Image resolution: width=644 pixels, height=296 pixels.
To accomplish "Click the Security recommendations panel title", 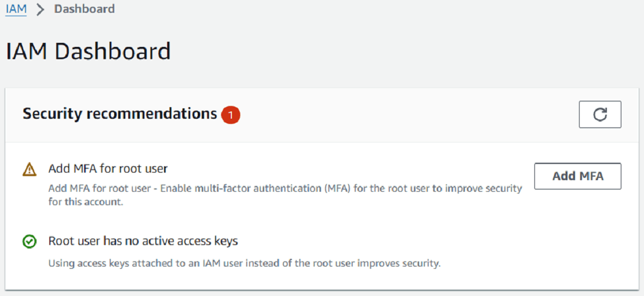I will click(120, 114).
